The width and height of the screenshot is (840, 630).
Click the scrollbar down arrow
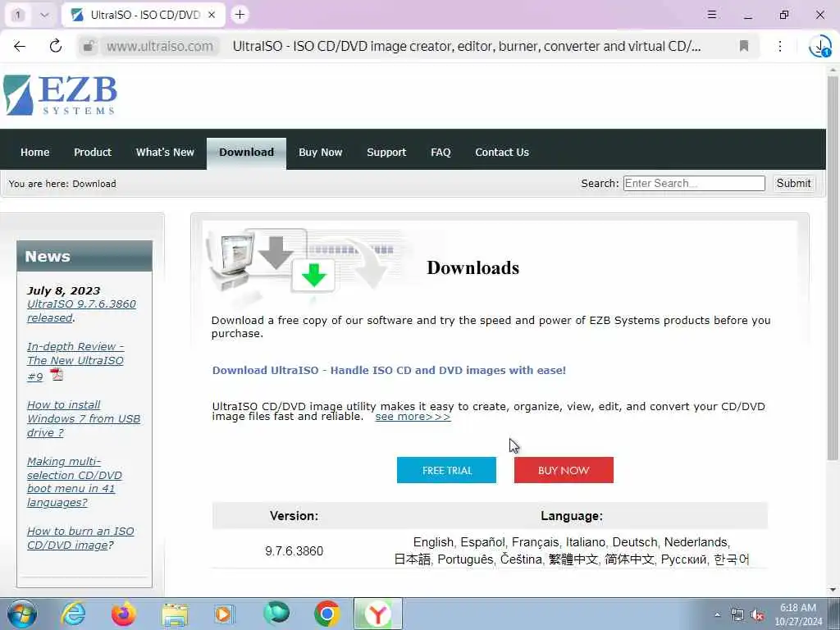point(833,590)
